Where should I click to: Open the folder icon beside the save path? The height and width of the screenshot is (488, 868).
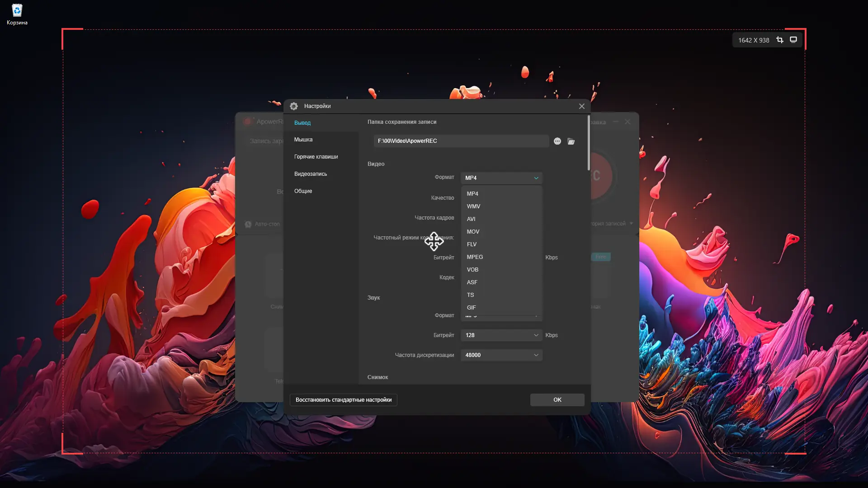tap(571, 141)
